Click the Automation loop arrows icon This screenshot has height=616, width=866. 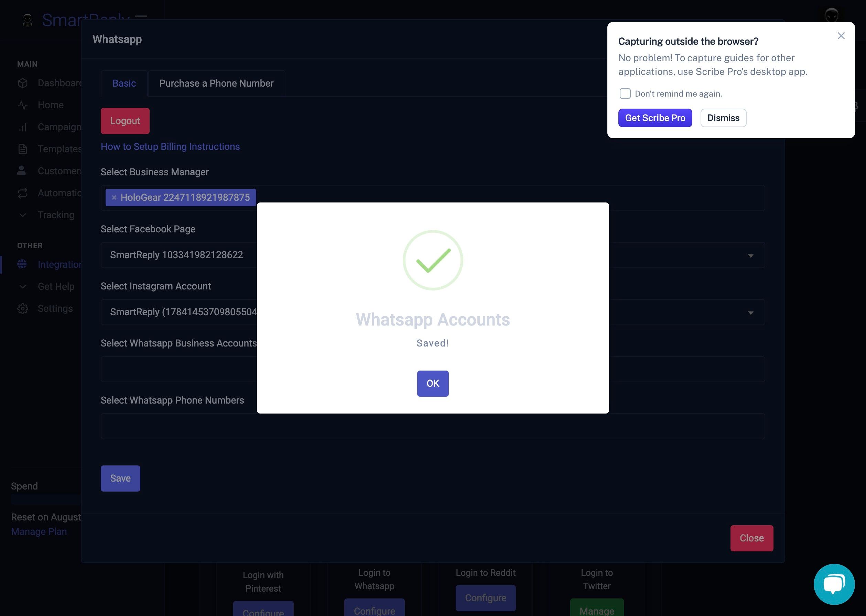click(x=23, y=193)
